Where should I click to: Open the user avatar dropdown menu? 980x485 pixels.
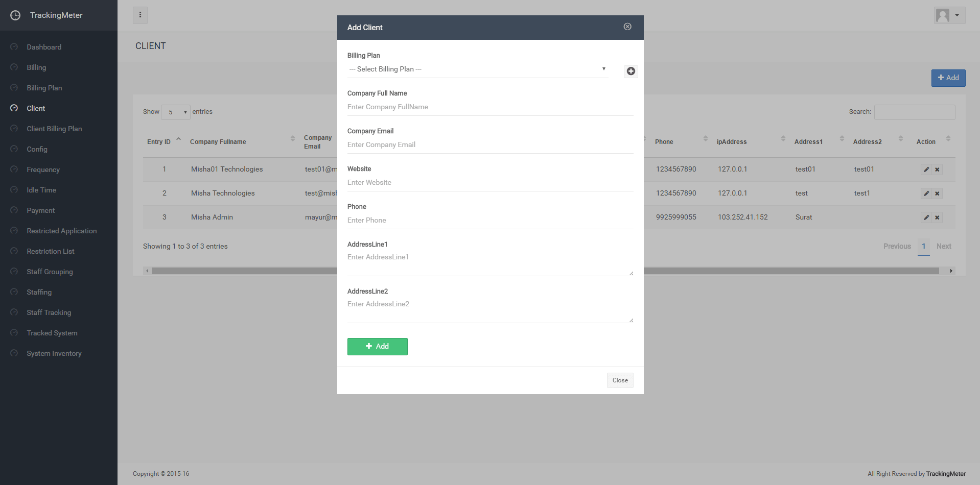coord(949,15)
